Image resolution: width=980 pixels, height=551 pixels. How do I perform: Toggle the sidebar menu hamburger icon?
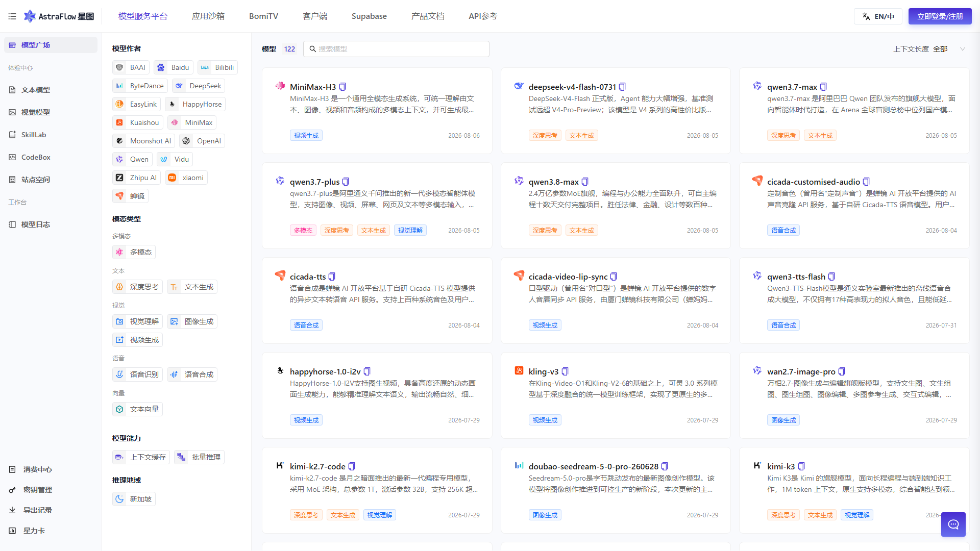(x=12, y=16)
